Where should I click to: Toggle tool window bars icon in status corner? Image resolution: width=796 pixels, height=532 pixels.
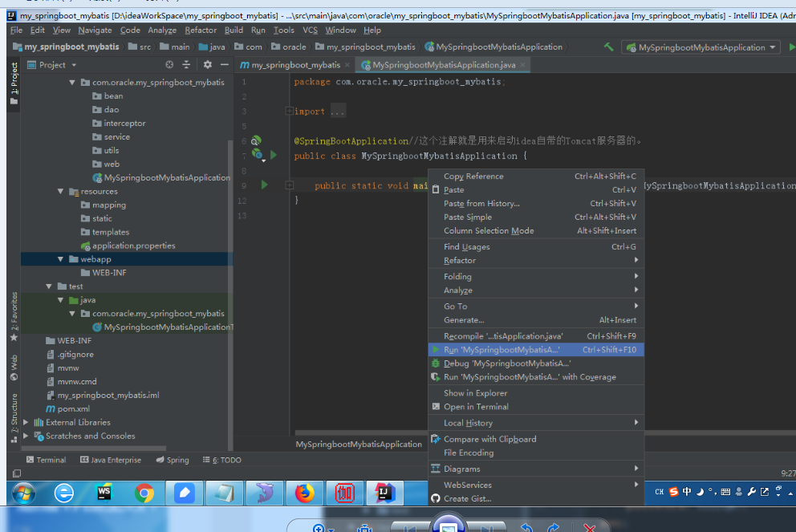pos(17,473)
